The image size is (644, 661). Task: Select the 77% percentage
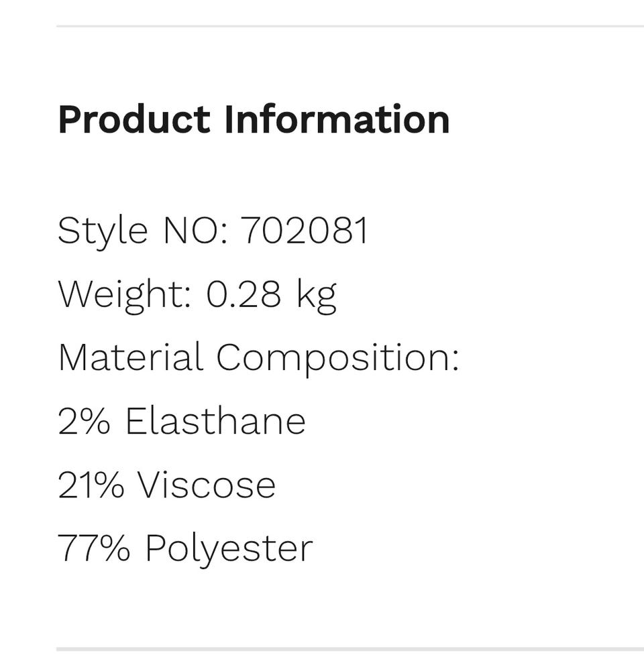point(94,548)
